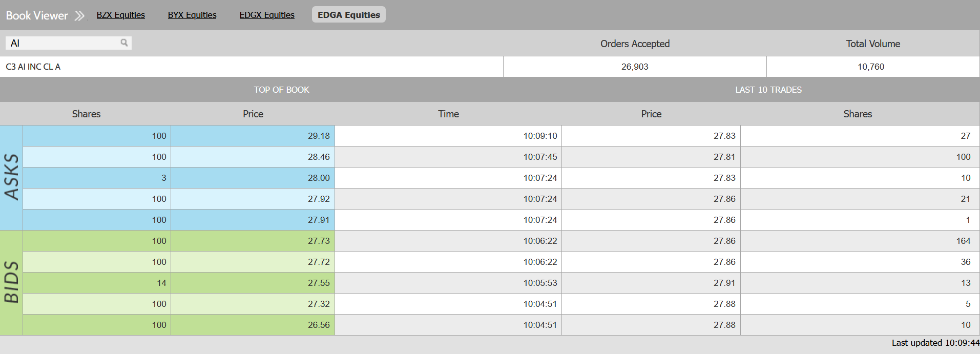Click the ASKS side label
This screenshot has width=980, height=354.
point(11,177)
